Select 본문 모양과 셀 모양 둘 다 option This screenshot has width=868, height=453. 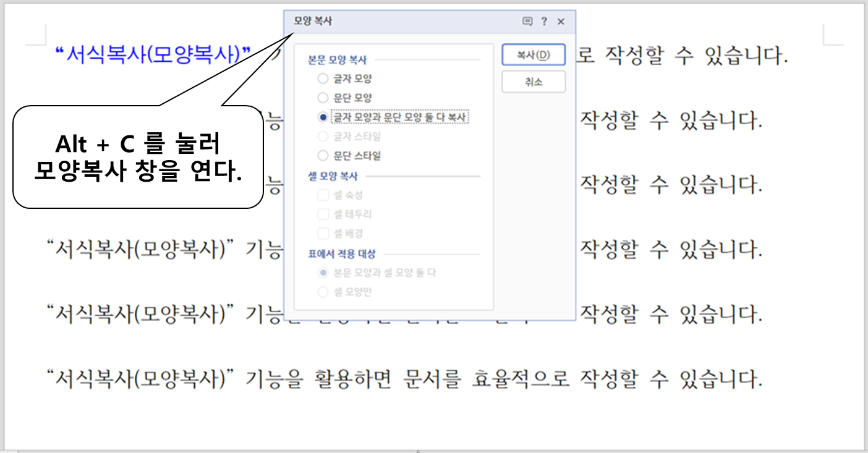(377, 273)
